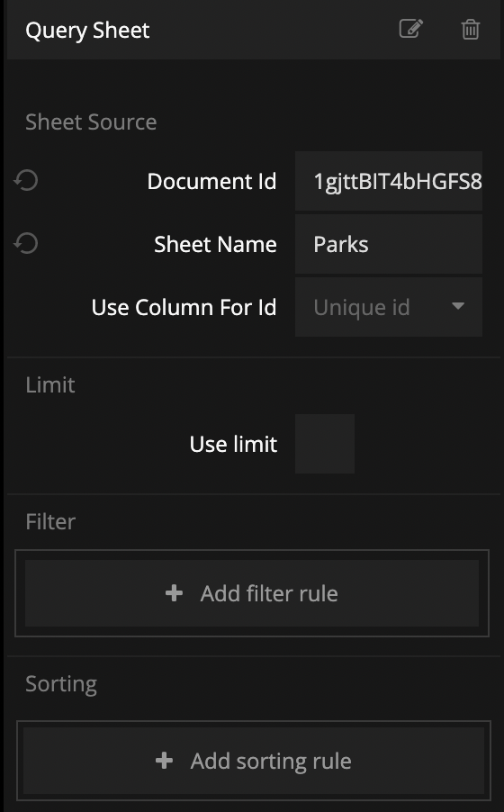Click the dropdown arrow next to Unique id
The width and height of the screenshot is (504, 812).
(x=458, y=306)
